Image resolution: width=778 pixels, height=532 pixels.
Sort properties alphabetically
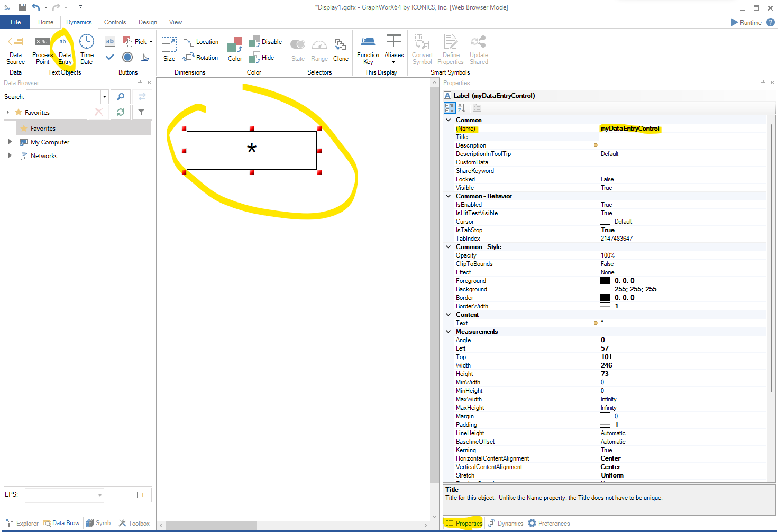pos(462,108)
